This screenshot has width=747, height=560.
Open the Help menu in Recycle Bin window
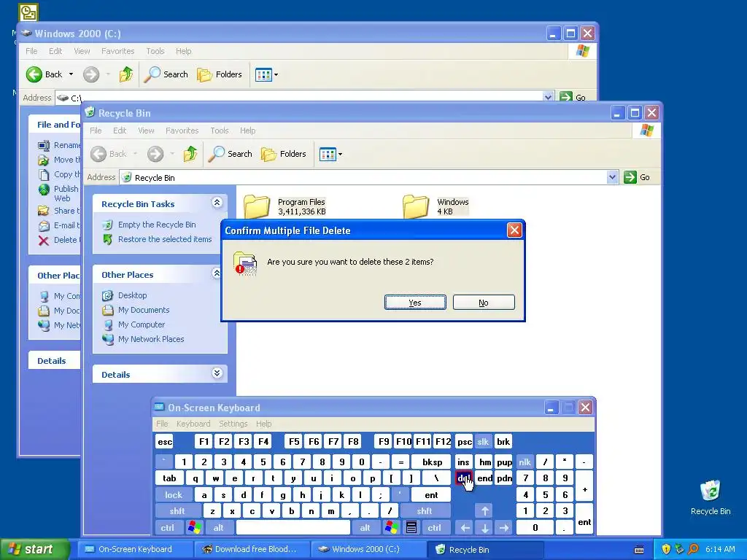(248, 131)
